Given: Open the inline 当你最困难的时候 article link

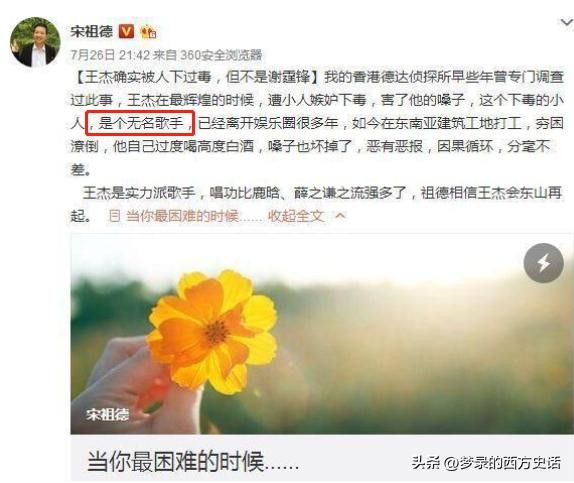Looking at the screenshot, I should (194, 216).
